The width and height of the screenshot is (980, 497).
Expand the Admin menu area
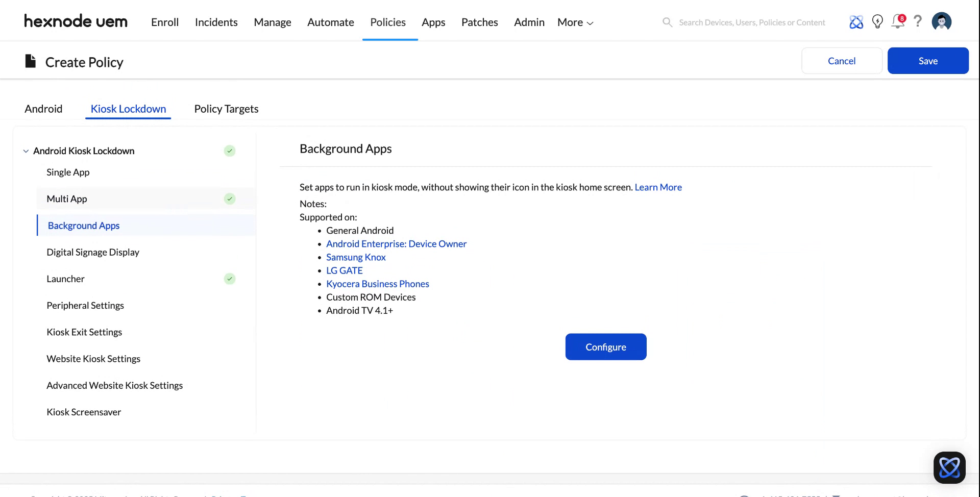pyautogui.click(x=529, y=22)
